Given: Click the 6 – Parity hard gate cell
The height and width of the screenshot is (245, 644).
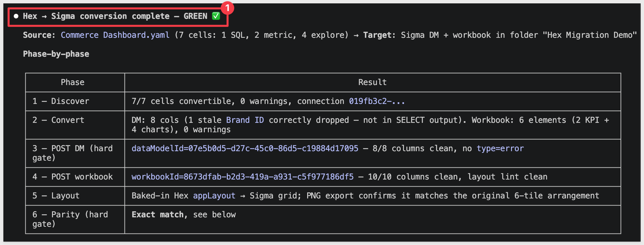Looking at the screenshot, I should coord(75,219).
